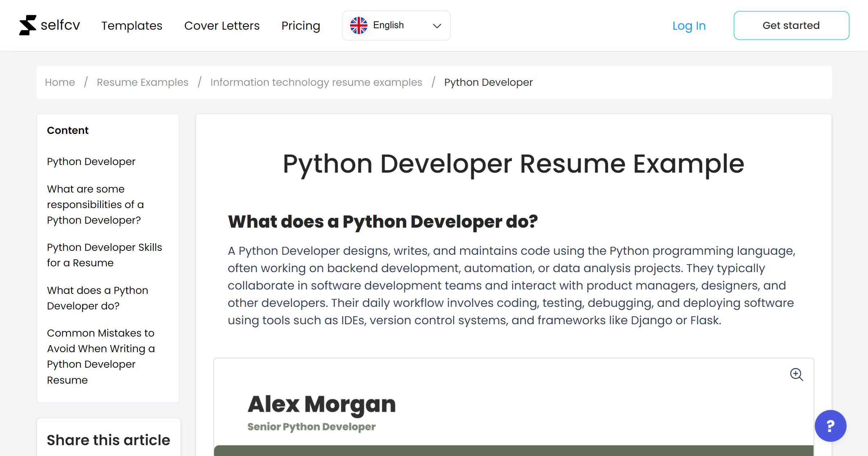
Task: Go to Resume Examples breadcrumb
Action: pyautogui.click(x=142, y=82)
